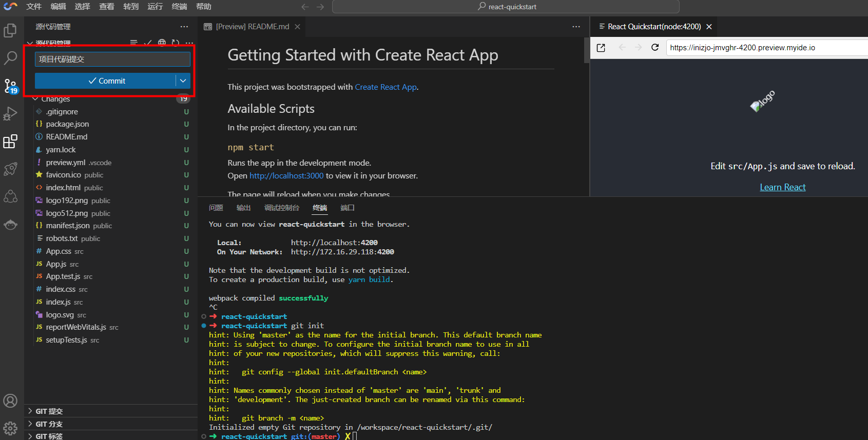Click the refresh icon in source control header
868x440 pixels.
pos(176,43)
